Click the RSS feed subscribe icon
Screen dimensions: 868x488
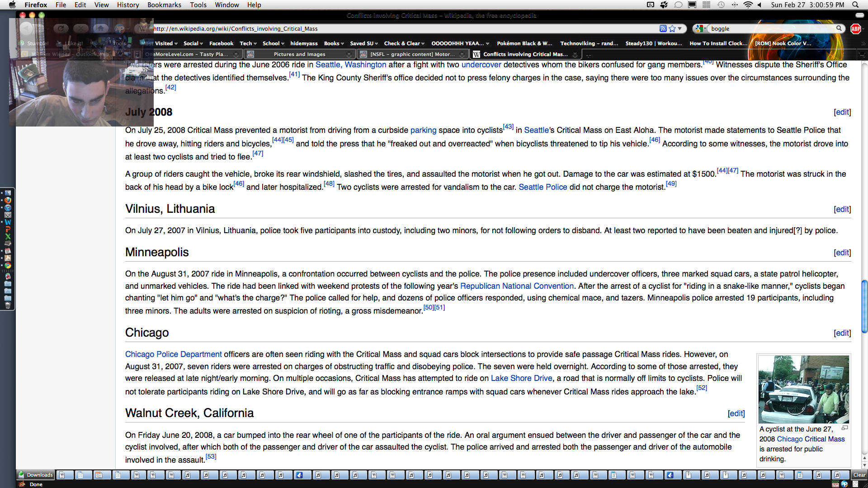tap(663, 28)
